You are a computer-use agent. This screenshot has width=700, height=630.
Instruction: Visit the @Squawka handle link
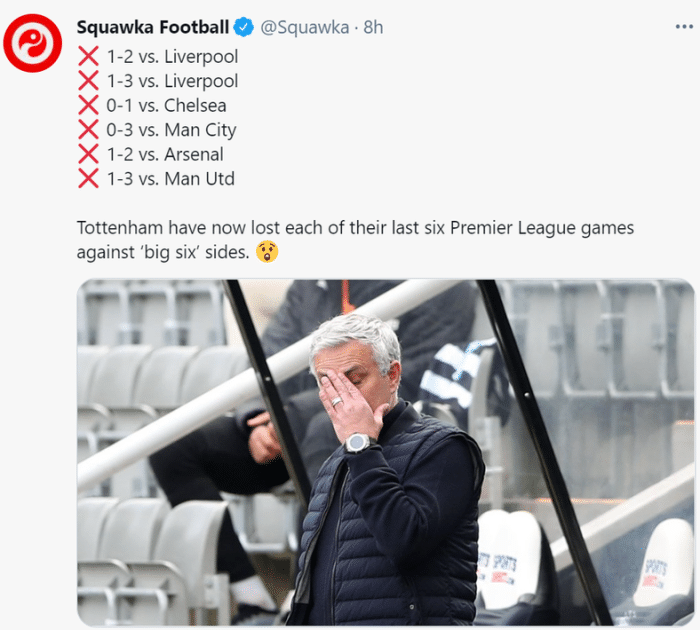[x=304, y=27]
